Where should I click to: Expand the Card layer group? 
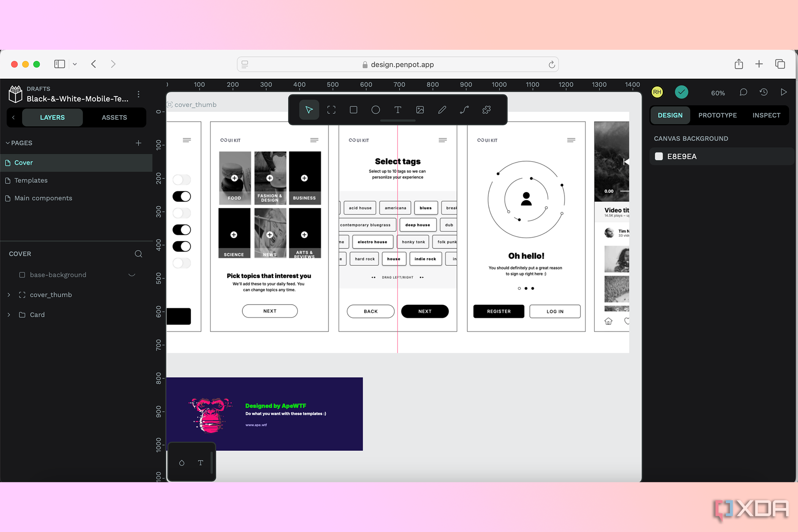(x=9, y=314)
